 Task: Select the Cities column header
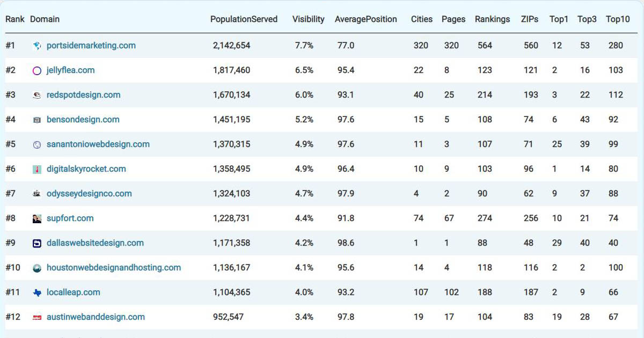[421, 19]
